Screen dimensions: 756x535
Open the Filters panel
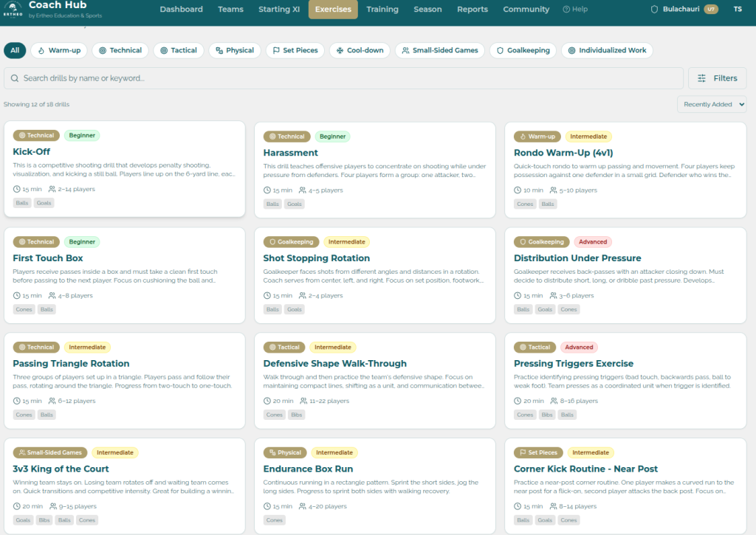716,77
